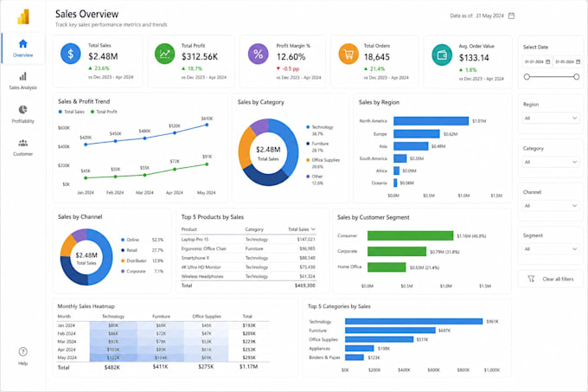
Task: Select the Wireless Headphones row
Action: click(x=248, y=276)
